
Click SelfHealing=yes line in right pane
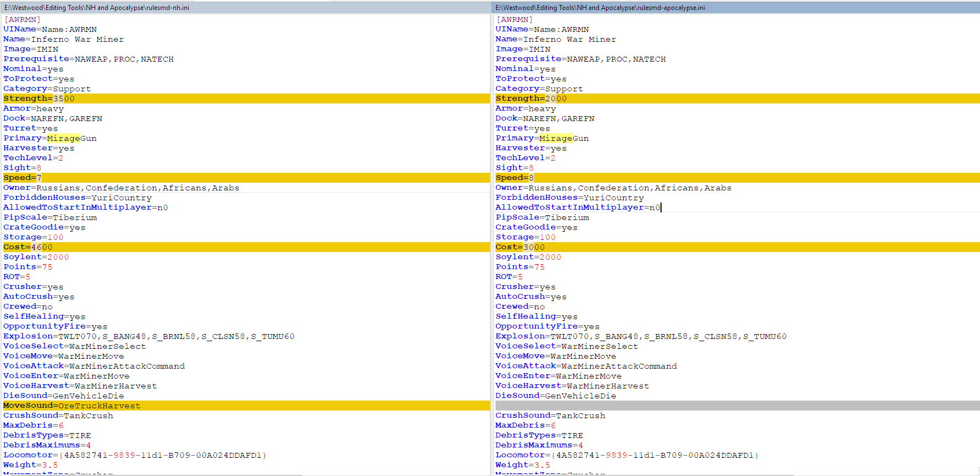[x=537, y=316]
